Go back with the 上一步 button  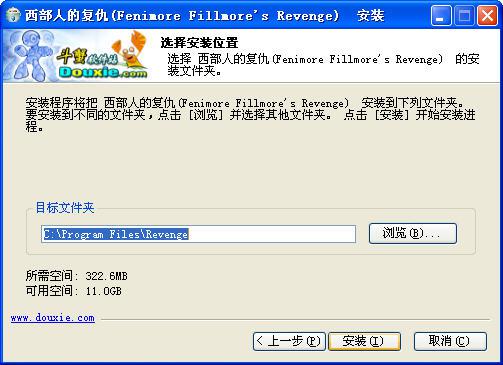coord(289,341)
